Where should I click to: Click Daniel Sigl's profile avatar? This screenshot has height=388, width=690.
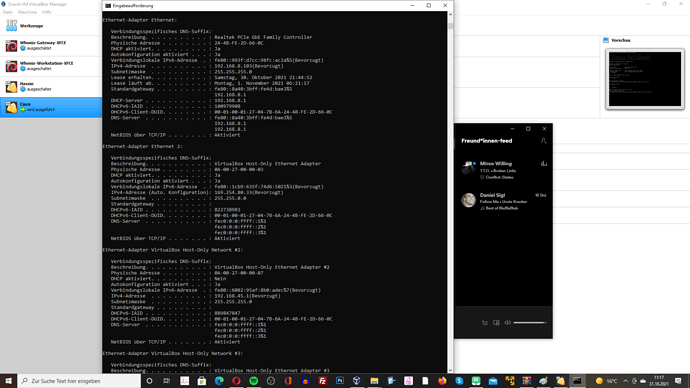pos(468,200)
